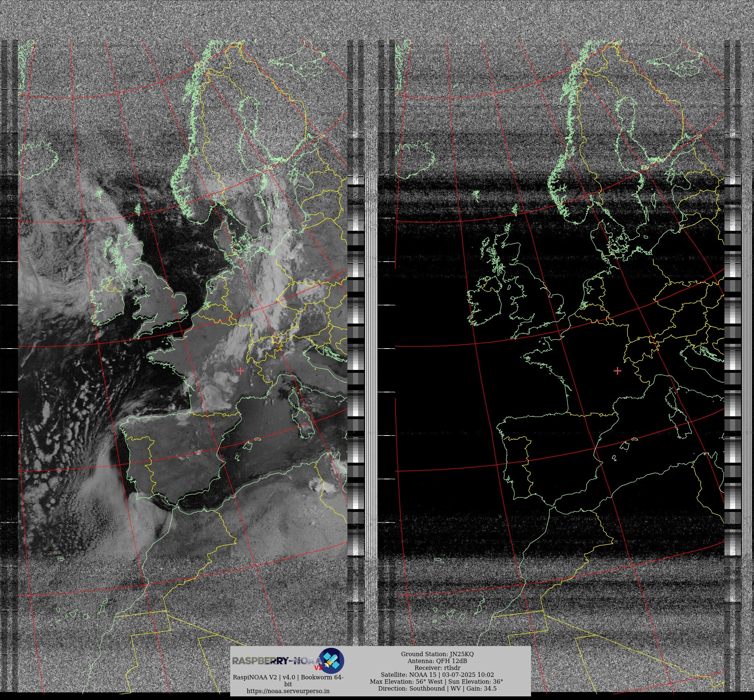The image size is (754, 700).
Task: Click the 'Antenna: QFH 12dB' text
Action: point(437,661)
